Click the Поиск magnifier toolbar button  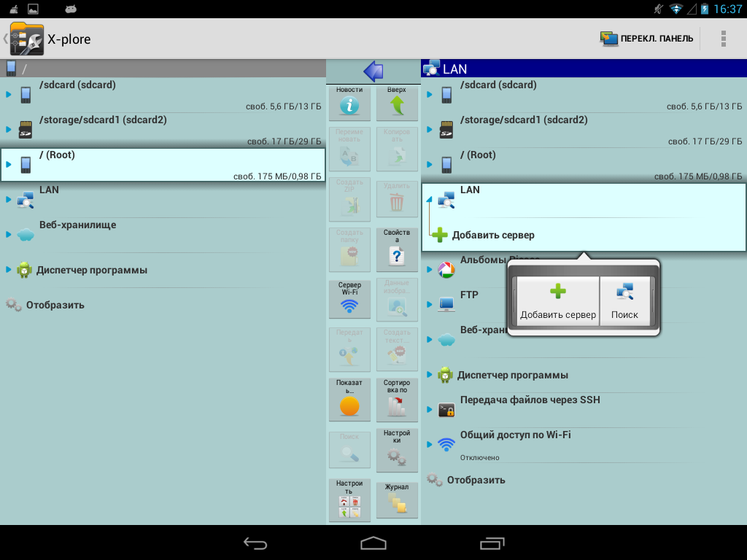point(349,450)
